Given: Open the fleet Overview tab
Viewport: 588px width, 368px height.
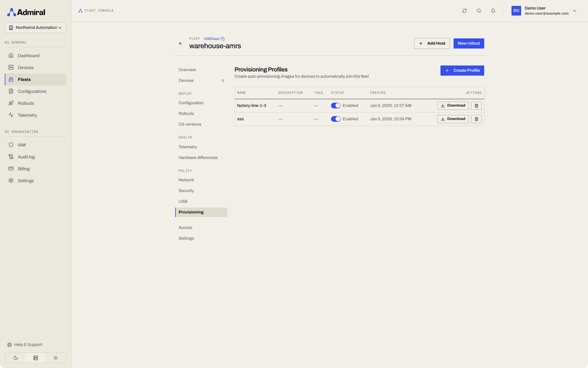Looking at the screenshot, I should [x=201, y=70].
